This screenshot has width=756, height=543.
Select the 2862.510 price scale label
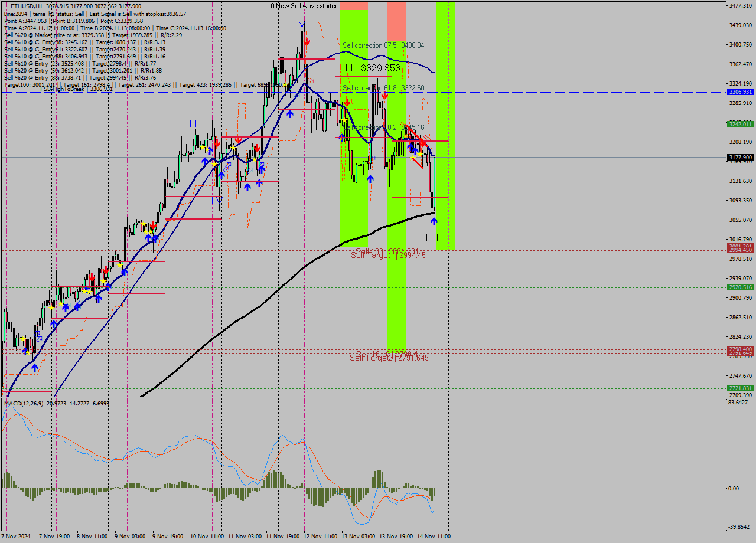click(741, 317)
